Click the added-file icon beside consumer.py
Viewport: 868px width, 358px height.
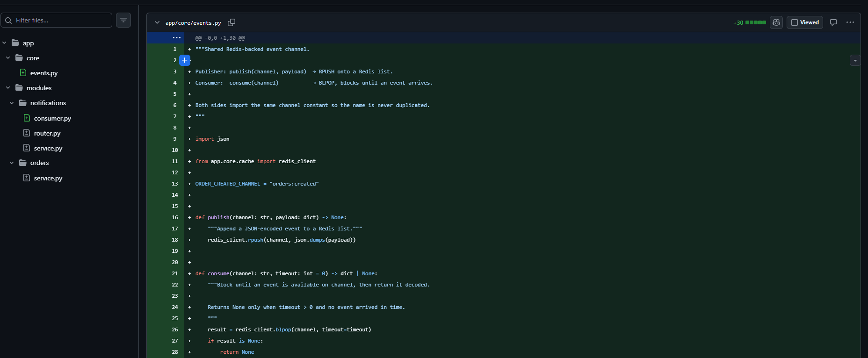click(27, 118)
